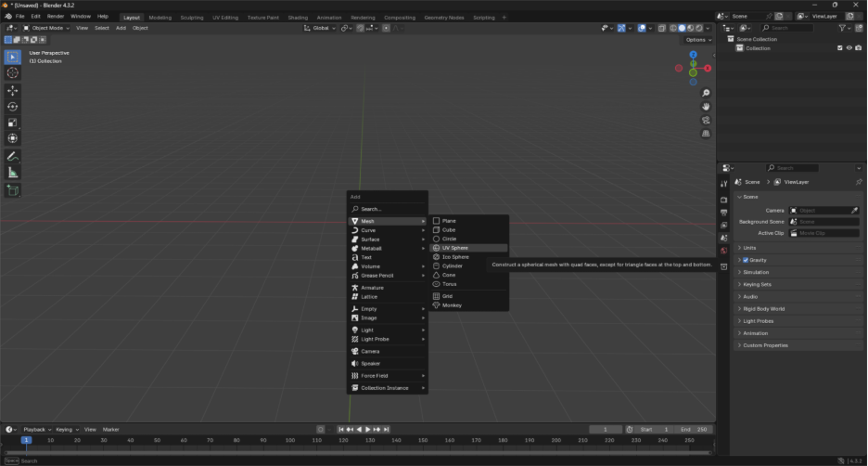Click the End frame field in timeline
This screenshot has width=868, height=466.
pyautogui.click(x=694, y=429)
